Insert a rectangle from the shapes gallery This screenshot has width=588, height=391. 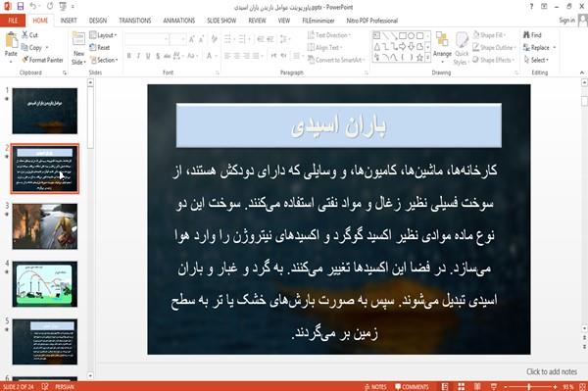coord(403,36)
